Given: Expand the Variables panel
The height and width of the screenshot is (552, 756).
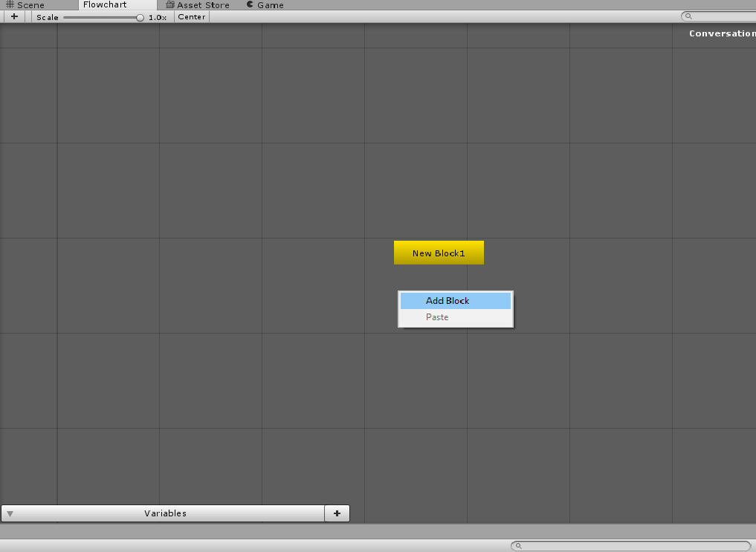Looking at the screenshot, I should click(165, 513).
